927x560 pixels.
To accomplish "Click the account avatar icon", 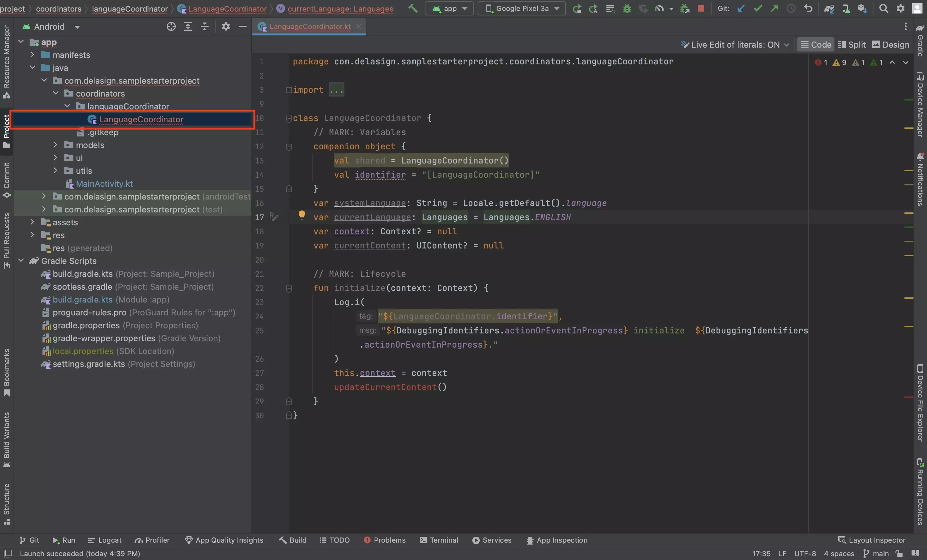I will 918,8.
